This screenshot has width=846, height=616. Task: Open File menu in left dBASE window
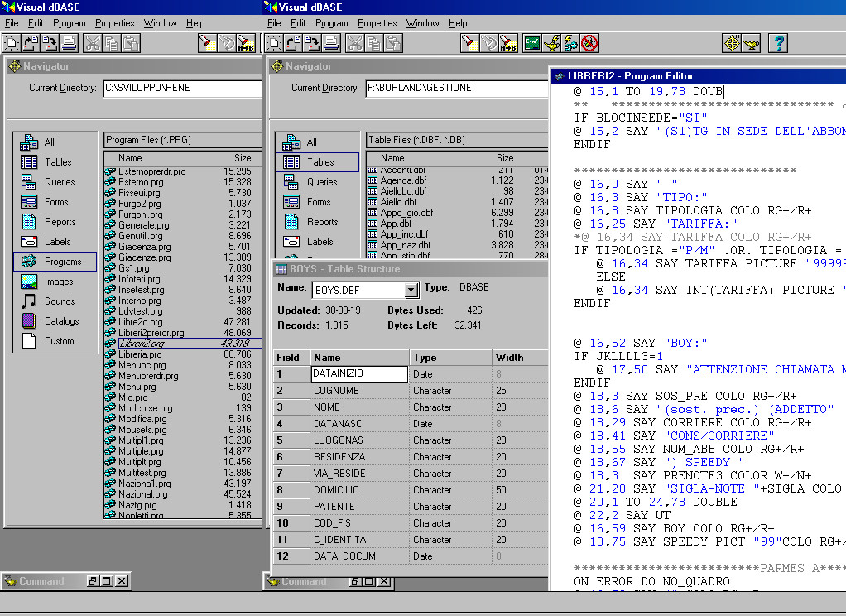12,23
